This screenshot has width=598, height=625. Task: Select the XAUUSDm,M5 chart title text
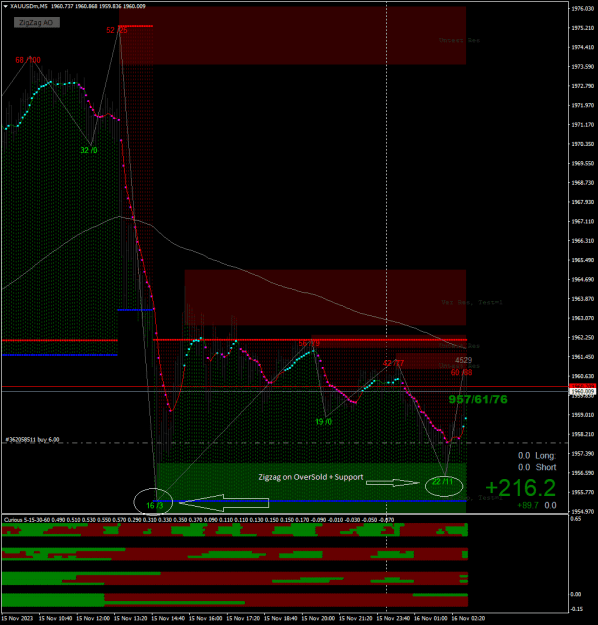click(x=29, y=6)
